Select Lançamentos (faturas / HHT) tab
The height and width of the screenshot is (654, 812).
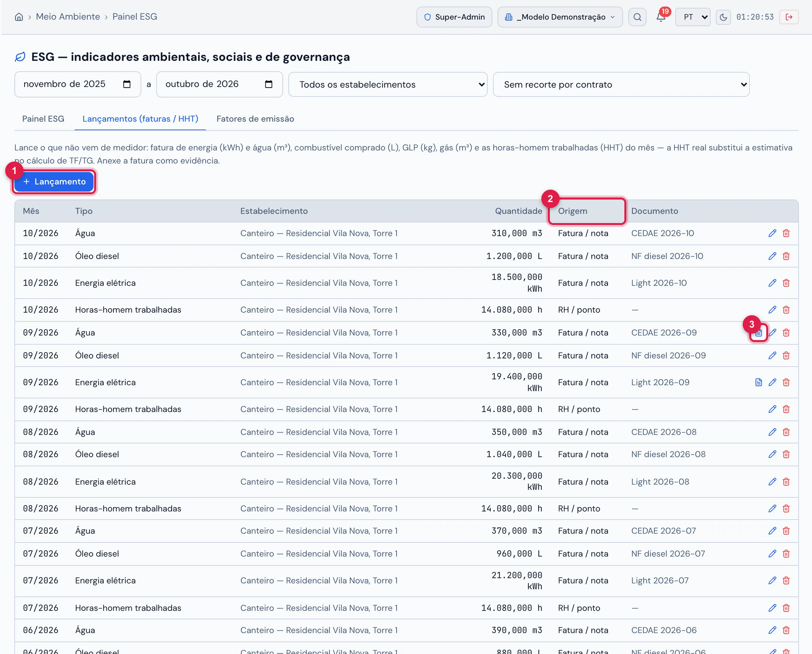coord(140,119)
